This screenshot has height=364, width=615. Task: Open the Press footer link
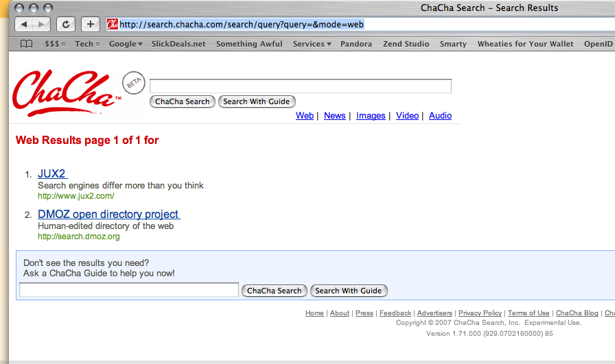tap(364, 313)
